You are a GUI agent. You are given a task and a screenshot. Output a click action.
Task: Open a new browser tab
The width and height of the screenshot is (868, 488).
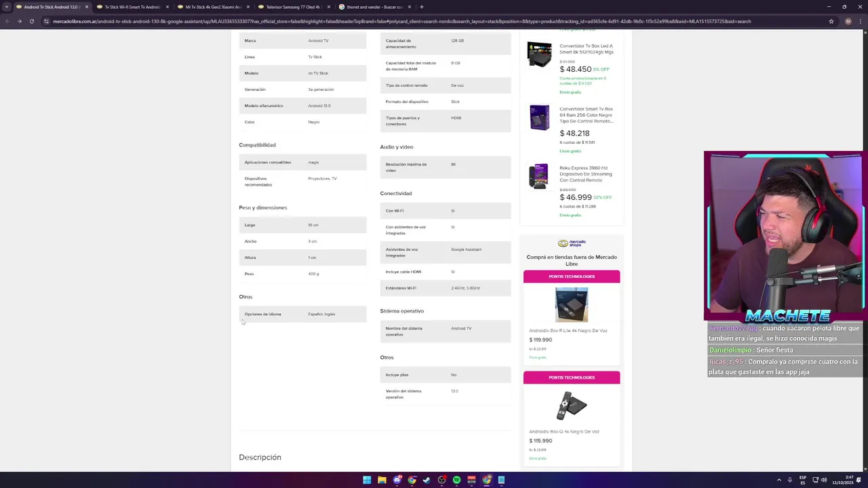pos(421,7)
